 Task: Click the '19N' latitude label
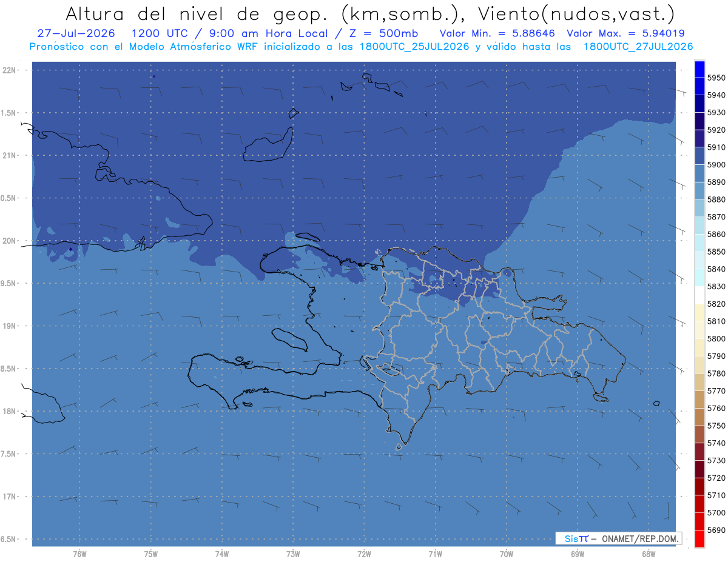pos(10,326)
